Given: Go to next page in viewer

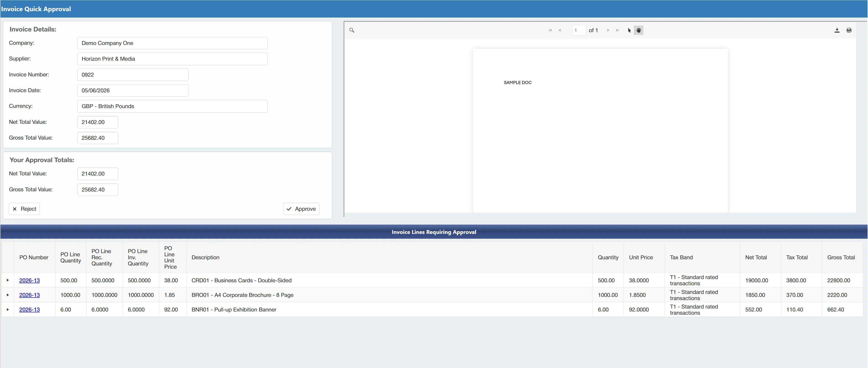Looking at the screenshot, I should click(608, 30).
